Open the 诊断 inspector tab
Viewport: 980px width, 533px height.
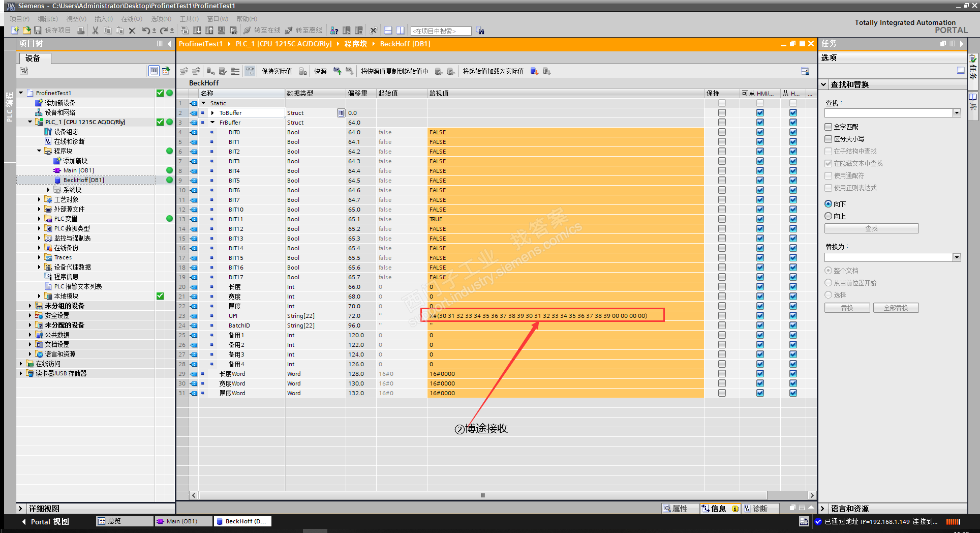pos(760,509)
